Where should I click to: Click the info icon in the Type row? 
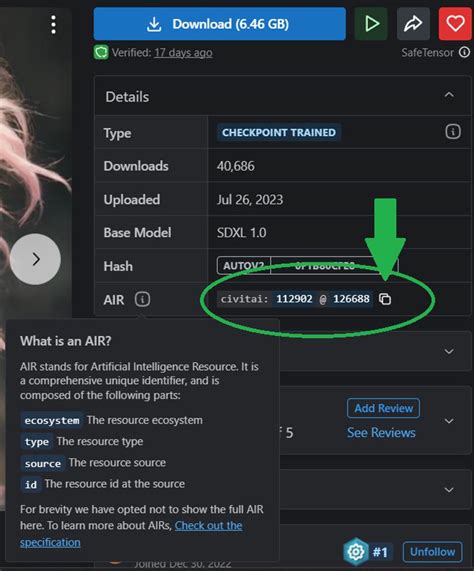(x=453, y=131)
